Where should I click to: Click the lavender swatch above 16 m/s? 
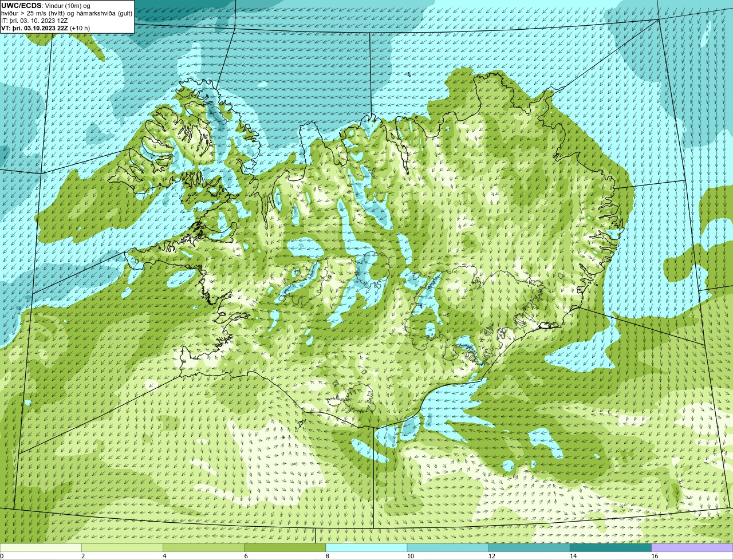point(692,548)
